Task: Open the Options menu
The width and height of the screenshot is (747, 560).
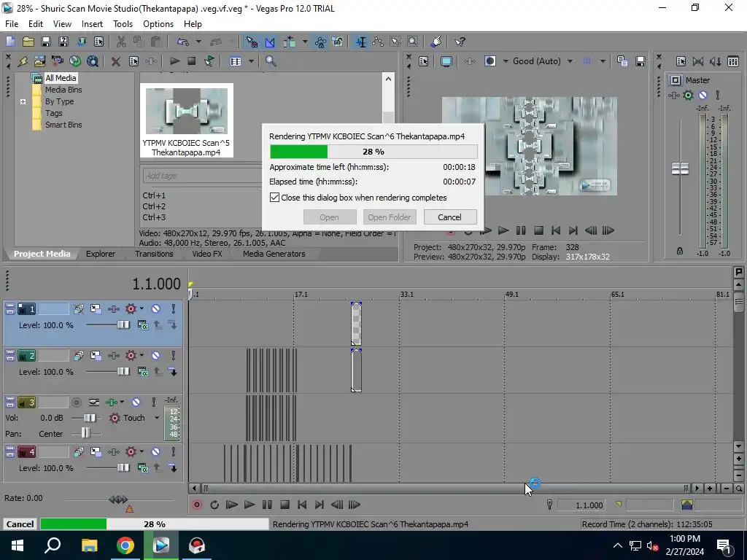Action: tap(158, 24)
